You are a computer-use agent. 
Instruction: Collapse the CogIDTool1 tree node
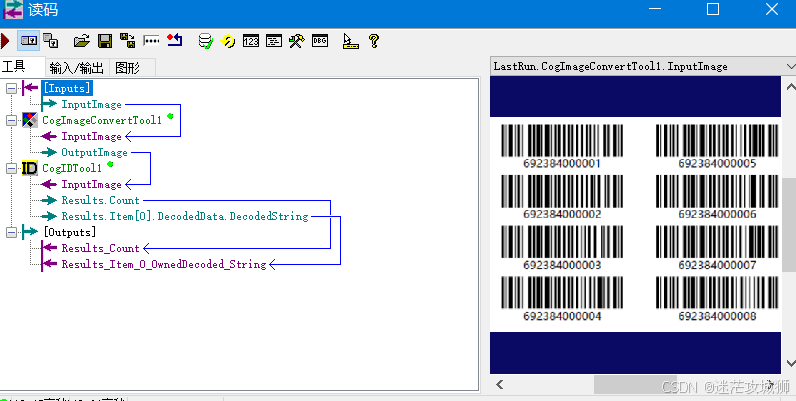point(11,169)
